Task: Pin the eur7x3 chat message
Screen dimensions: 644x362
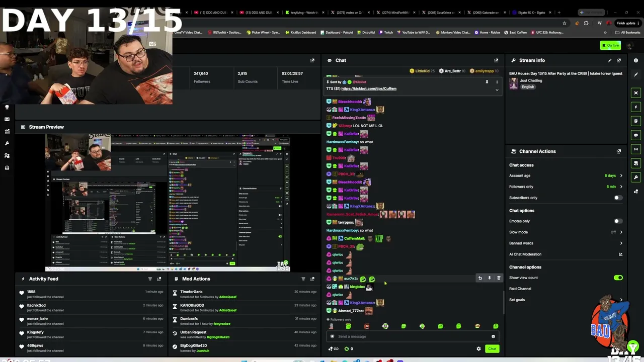Action: point(489,278)
